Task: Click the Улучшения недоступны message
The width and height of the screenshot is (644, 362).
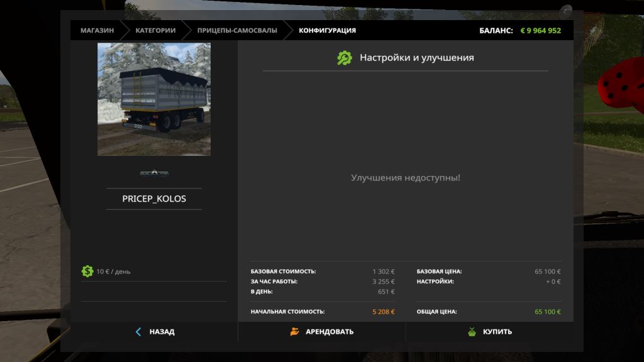Action: pos(405,178)
